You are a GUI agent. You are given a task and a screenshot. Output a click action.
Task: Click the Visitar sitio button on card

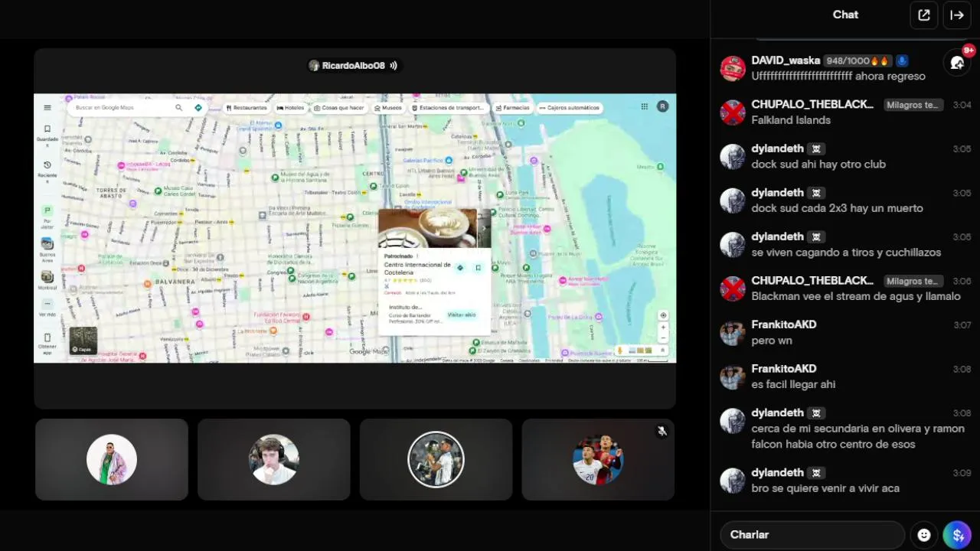pyautogui.click(x=462, y=315)
